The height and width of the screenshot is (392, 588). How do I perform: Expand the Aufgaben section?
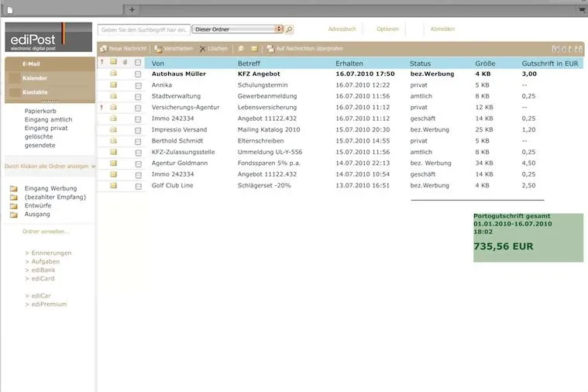pyautogui.click(x=42, y=261)
